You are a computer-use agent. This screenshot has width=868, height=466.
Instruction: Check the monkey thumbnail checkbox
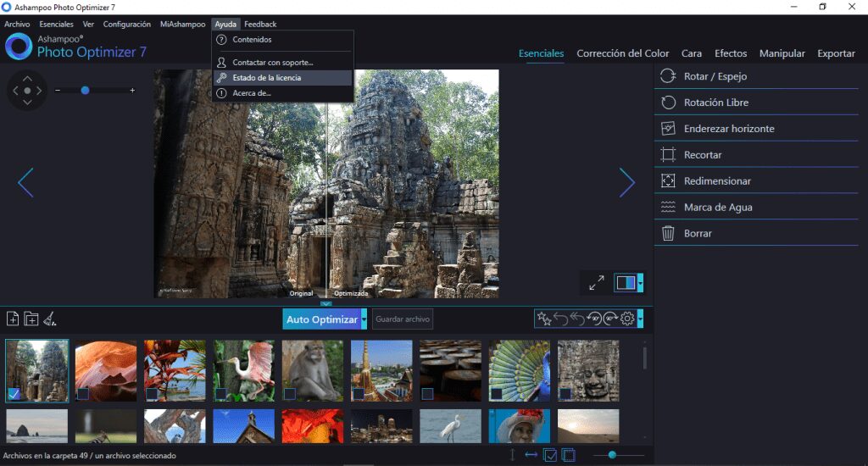290,394
